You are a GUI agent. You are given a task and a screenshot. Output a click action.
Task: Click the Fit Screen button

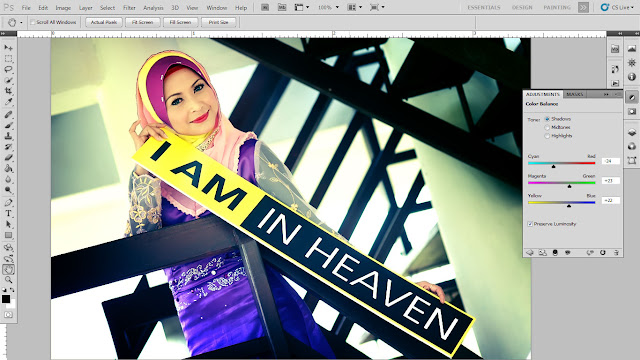click(x=142, y=22)
